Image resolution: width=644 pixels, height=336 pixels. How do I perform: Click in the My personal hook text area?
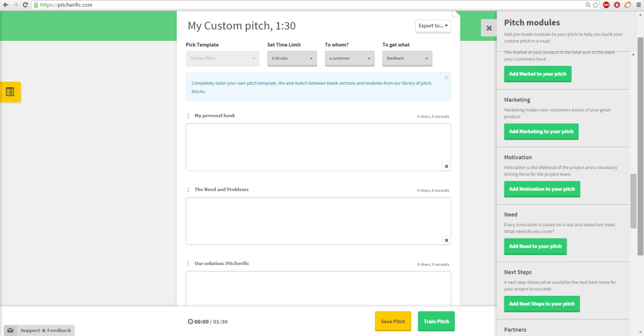(318, 148)
